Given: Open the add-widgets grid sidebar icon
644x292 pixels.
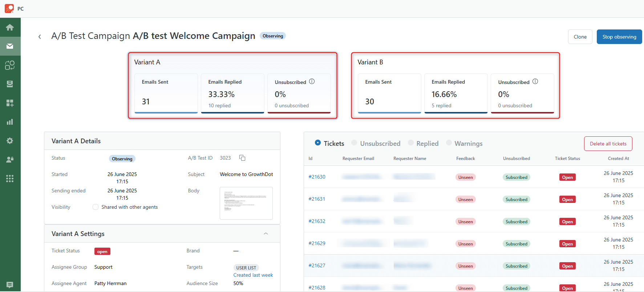Looking at the screenshot, I should 10,103.
